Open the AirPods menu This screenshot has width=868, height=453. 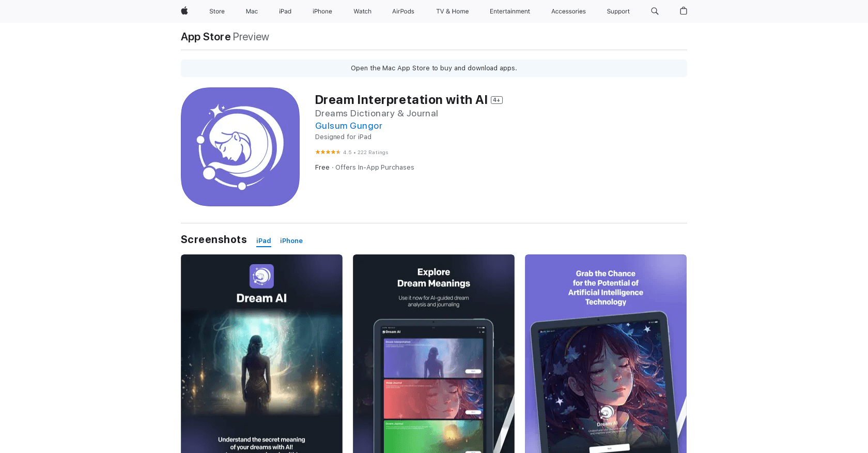pyautogui.click(x=403, y=11)
